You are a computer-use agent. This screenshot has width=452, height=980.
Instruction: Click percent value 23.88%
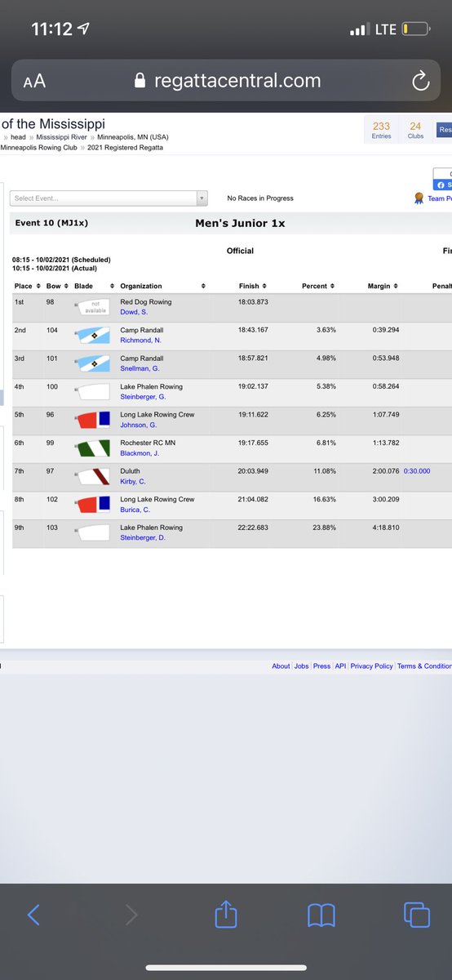(324, 528)
